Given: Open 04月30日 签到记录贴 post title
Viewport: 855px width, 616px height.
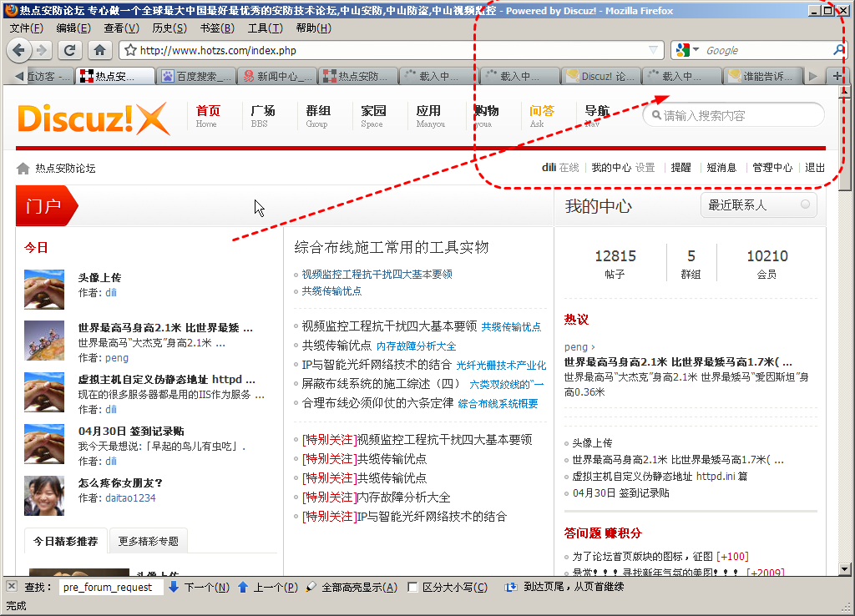Looking at the screenshot, I should (131, 432).
